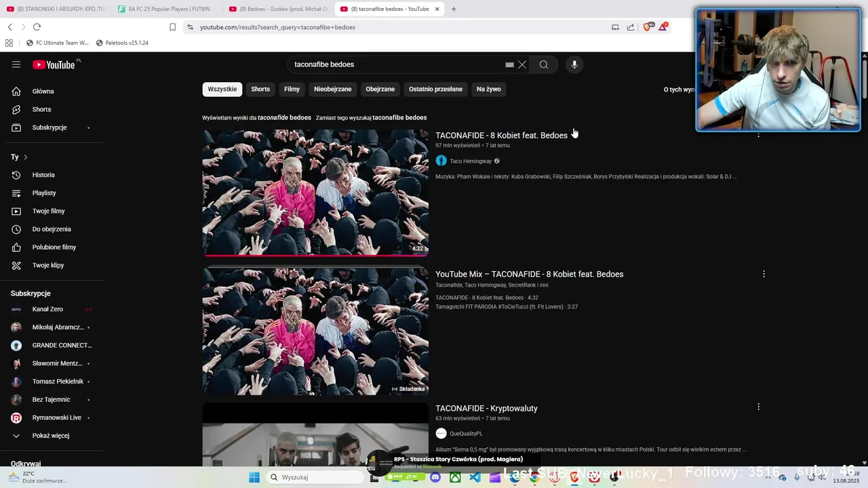
Task: Open options menu for YouTube Mix result
Action: click(764, 274)
